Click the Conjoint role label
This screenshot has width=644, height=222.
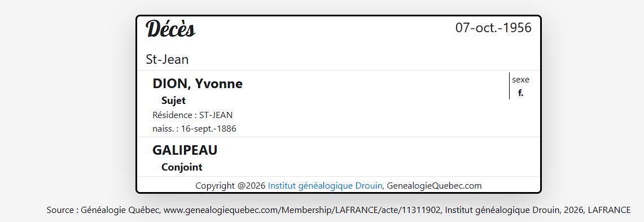point(182,167)
